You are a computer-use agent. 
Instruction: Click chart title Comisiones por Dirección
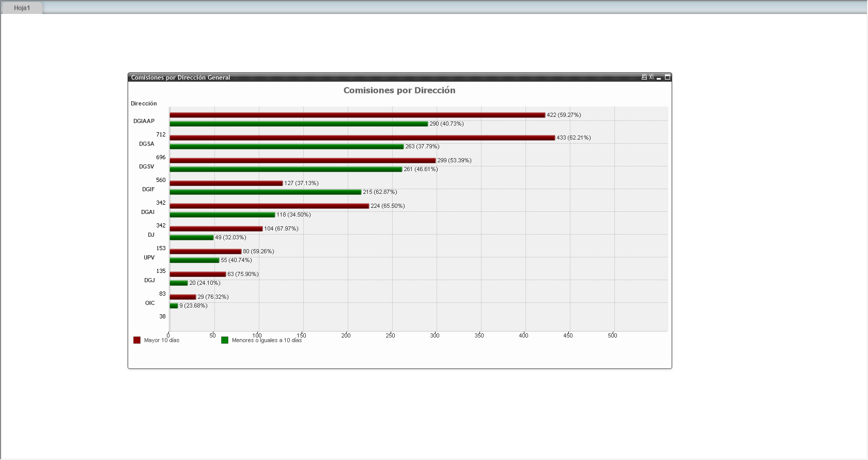399,90
